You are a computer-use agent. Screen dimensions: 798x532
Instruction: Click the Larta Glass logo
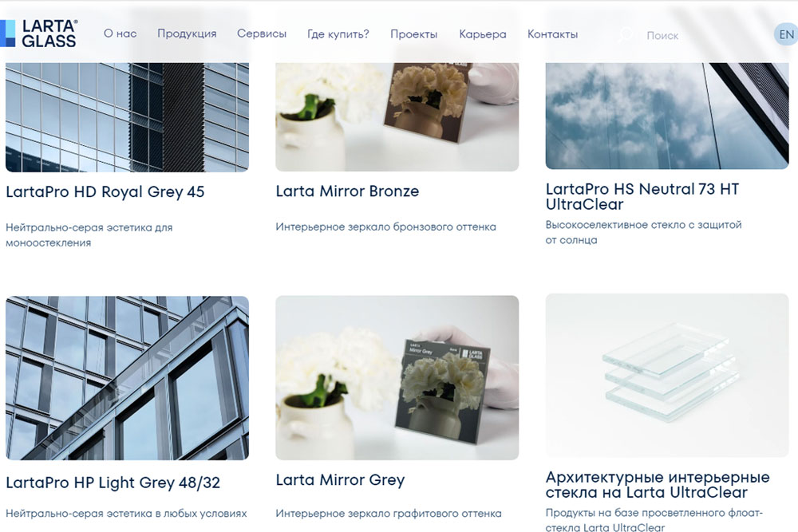coord(38,33)
